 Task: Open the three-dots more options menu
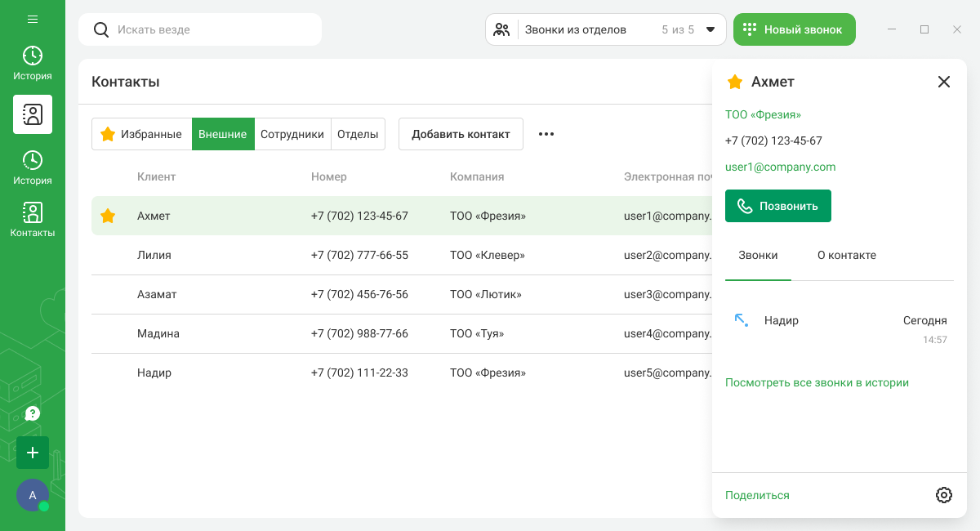(x=546, y=134)
